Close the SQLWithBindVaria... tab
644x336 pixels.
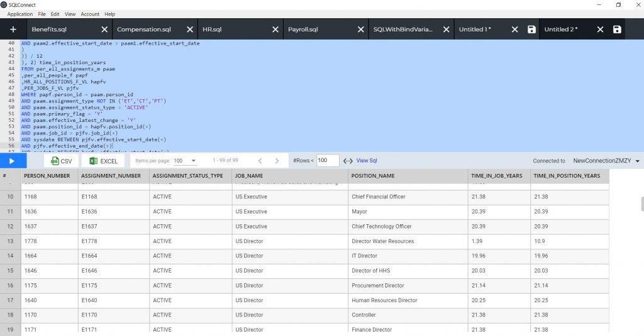click(x=446, y=30)
